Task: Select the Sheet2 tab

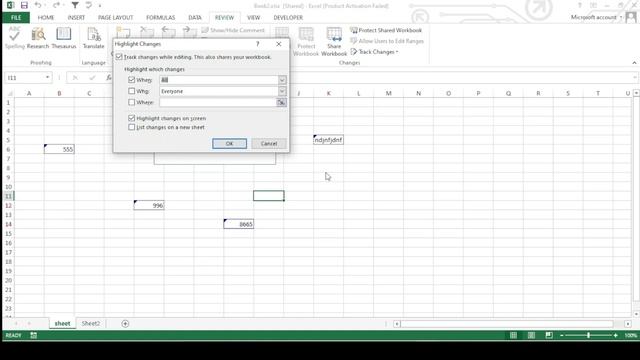Action: click(91, 323)
